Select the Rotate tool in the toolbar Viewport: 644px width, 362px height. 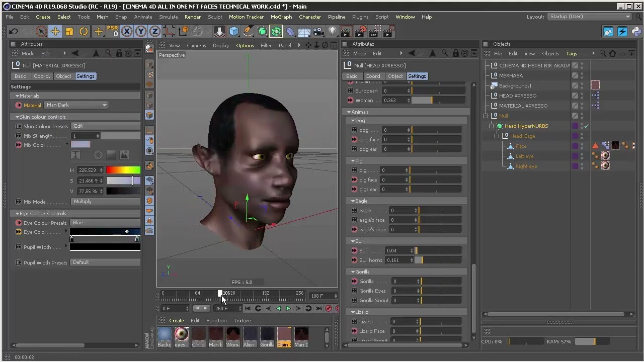point(84,31)
